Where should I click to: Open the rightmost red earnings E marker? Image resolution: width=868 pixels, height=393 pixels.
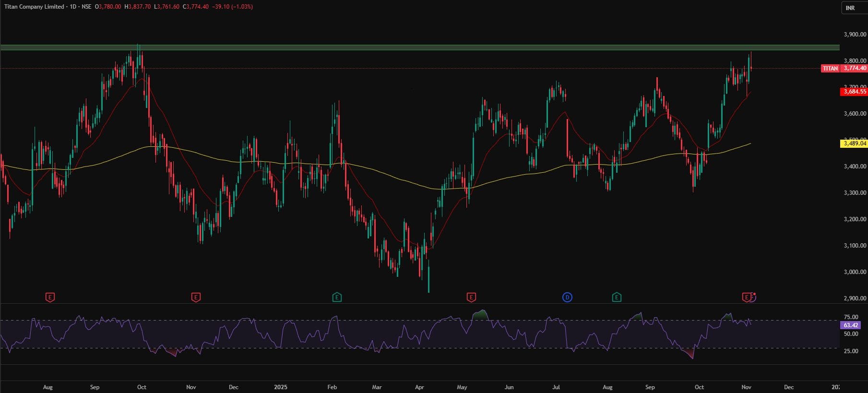pos(747,298)
